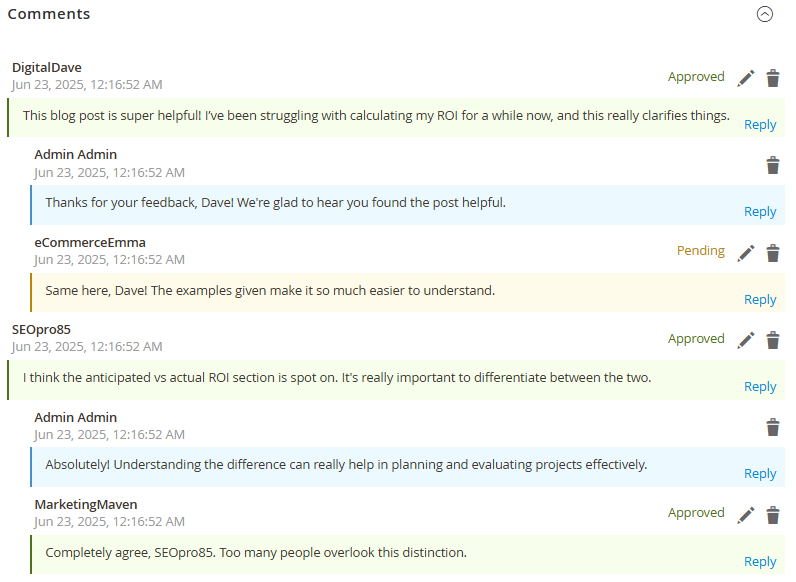Delete DigitalDave's comment using trash icon
The height and width of the screenshot is (582, 796).
tap(773, 78)
